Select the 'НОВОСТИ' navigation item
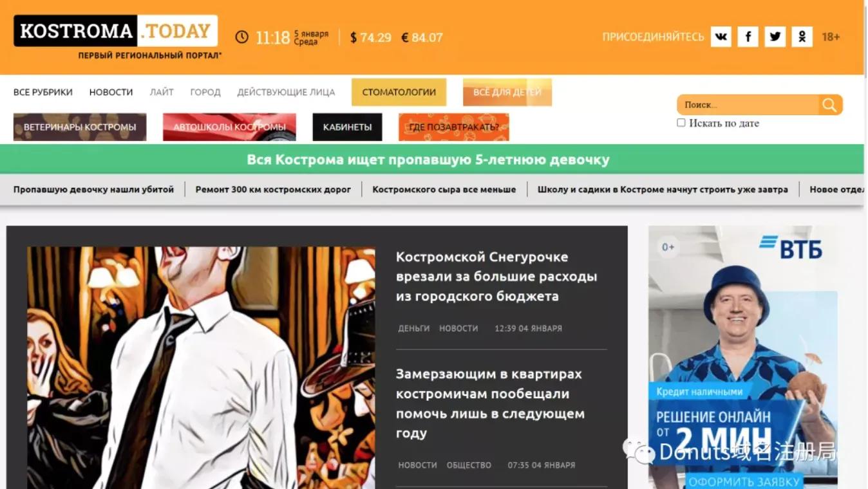Screen dimensions: 868x489 point(111,92)
